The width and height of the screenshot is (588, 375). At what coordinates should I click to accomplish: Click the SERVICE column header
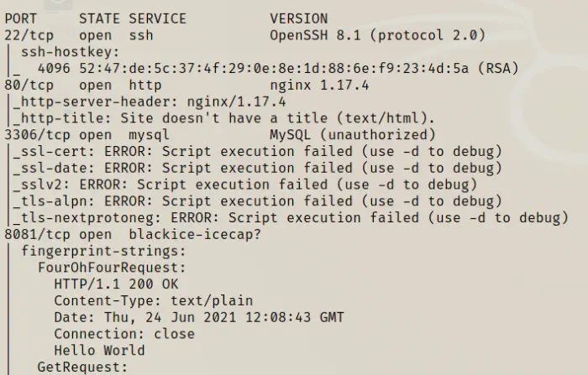click(159, 18)
